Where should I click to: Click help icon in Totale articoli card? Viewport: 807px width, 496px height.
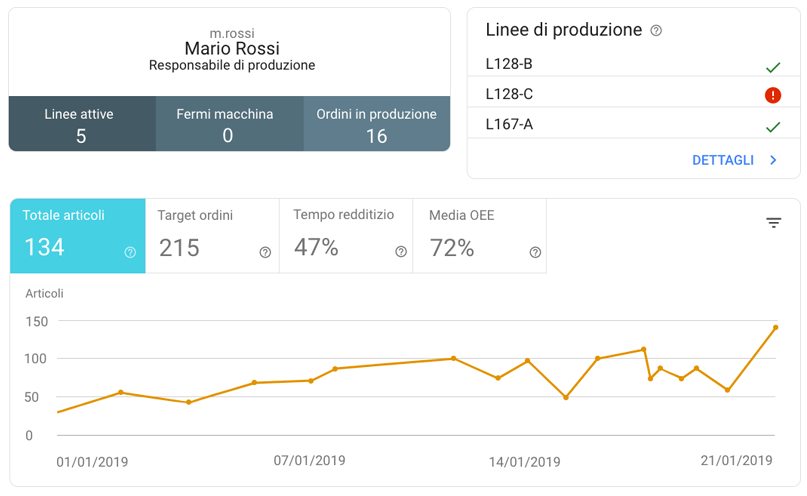[x=130, y=253]
